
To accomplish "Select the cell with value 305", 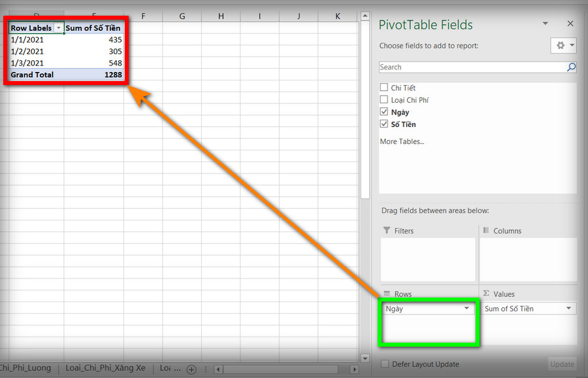I will (93, 52).
